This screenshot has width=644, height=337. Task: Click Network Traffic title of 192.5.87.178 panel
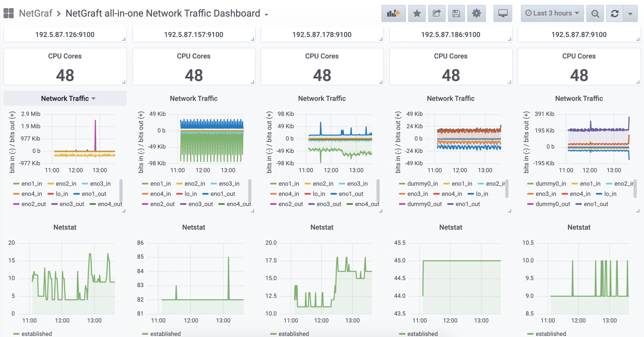coord(322,98)
